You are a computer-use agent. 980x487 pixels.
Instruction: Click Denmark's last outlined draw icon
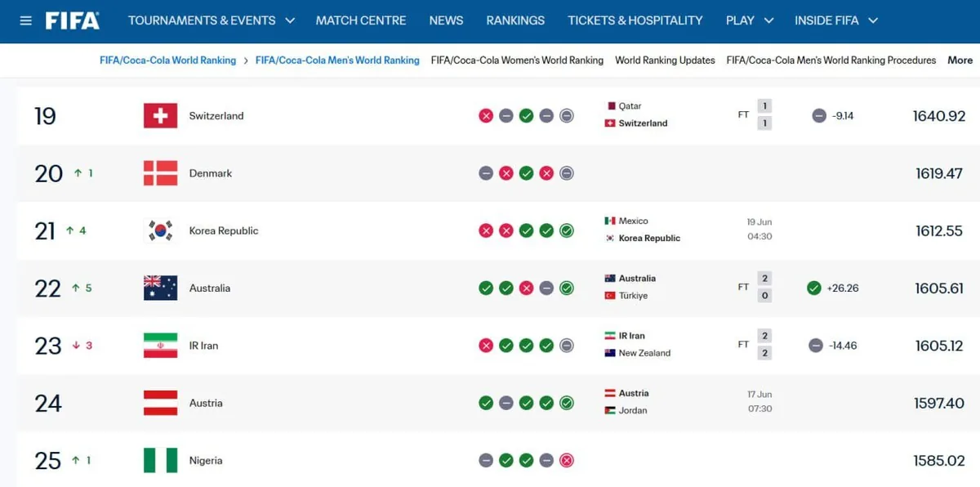tap(567, 173)
